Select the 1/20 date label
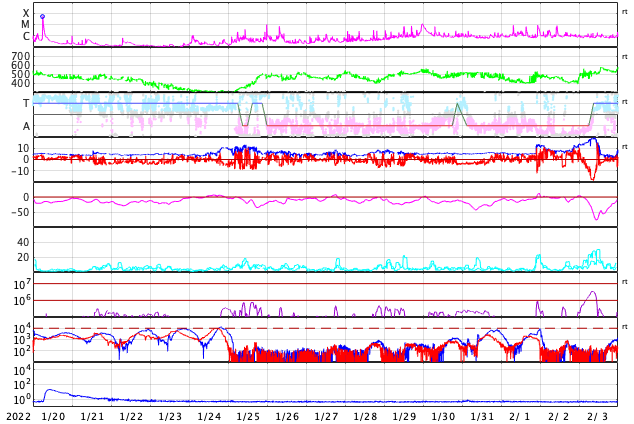The height and width of the screenshot is (424, 634). [x=53, y=417]
